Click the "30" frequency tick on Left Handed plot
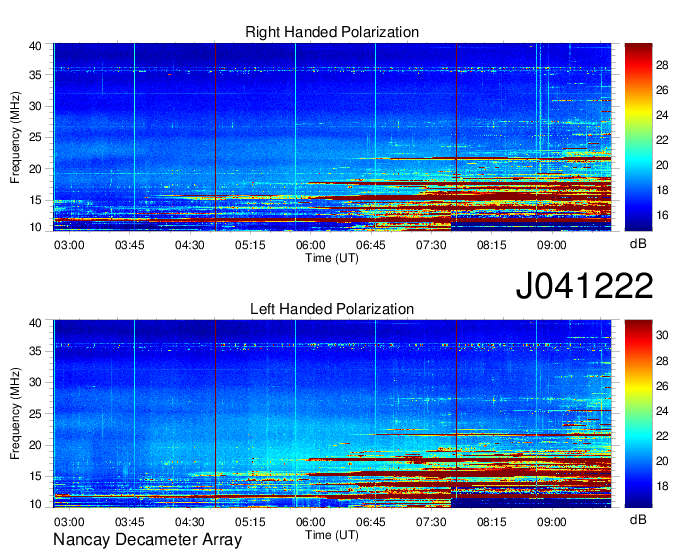Viewport: 680px width, 552px height. tap(35, 382)
